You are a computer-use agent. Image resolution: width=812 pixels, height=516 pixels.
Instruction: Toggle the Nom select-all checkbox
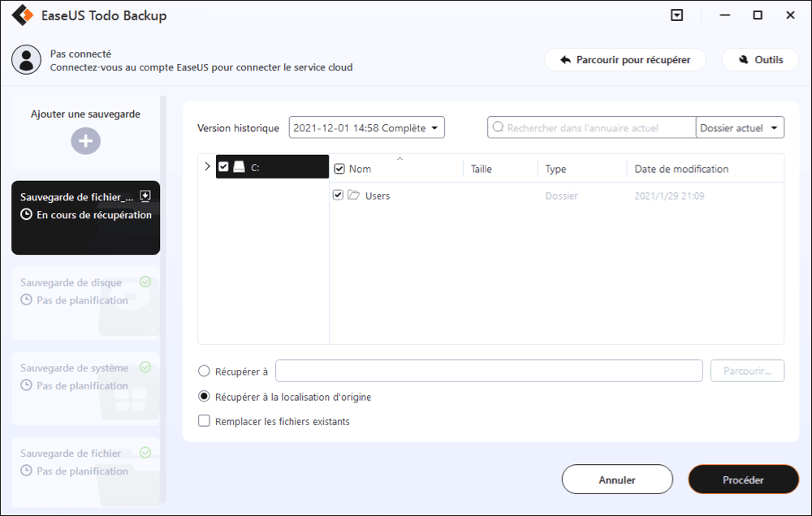[339, 169]
